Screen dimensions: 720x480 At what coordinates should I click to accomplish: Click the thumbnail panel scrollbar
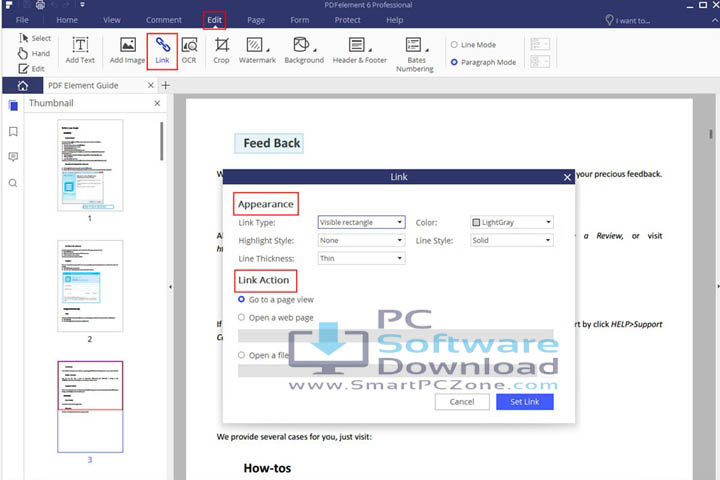click(x=162, y=141)
